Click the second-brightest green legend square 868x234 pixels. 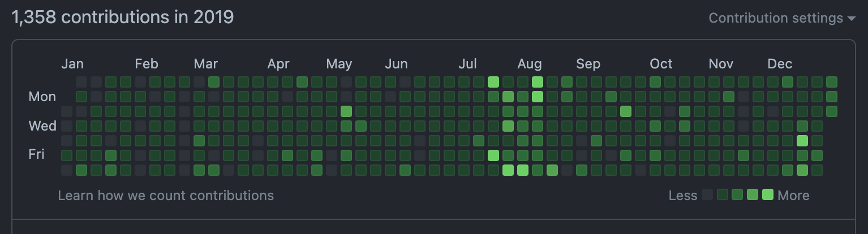pyautogui.click(x=753, y=195)
